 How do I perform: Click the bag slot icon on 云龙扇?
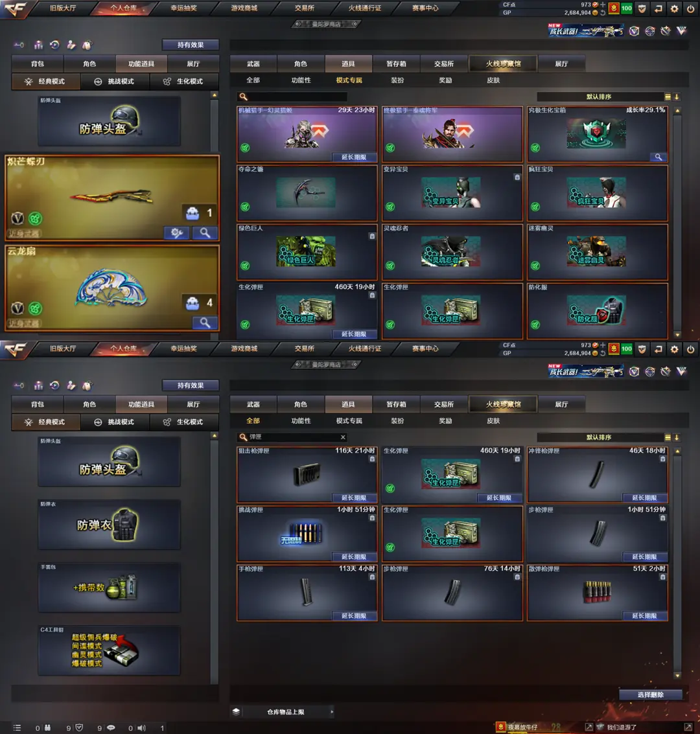click(192, 303)
